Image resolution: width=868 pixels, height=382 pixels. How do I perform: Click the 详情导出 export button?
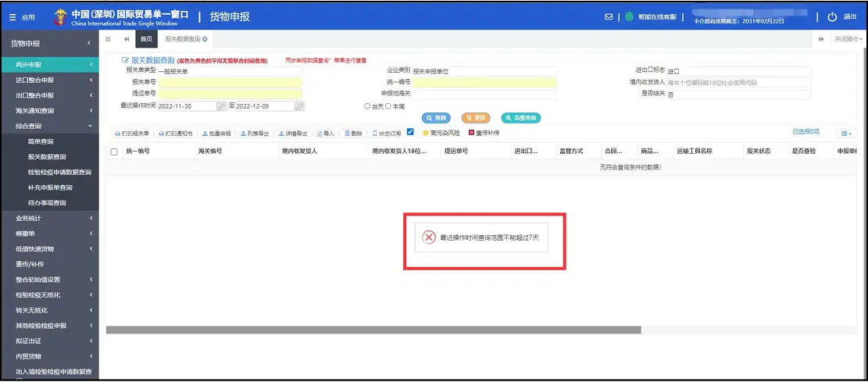[x=292, y=134]
